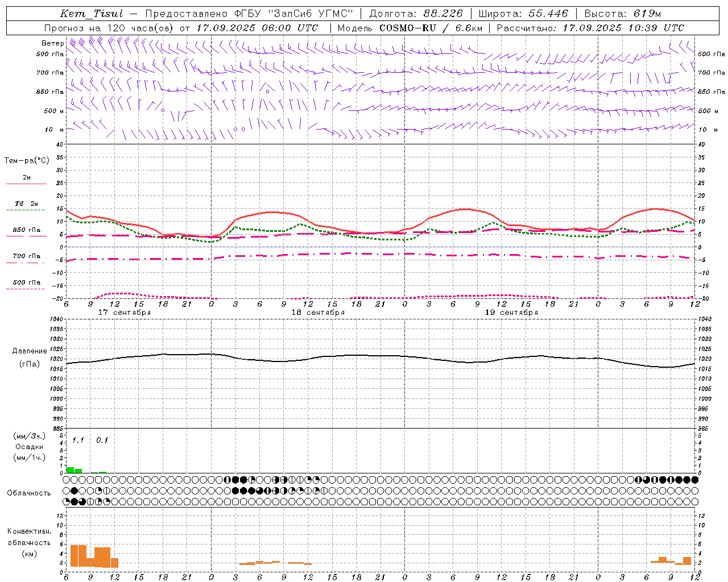Click the right-side 850 гПа wind level label
This screenshot has width=728, height=582.
click(x=712, y=92)
